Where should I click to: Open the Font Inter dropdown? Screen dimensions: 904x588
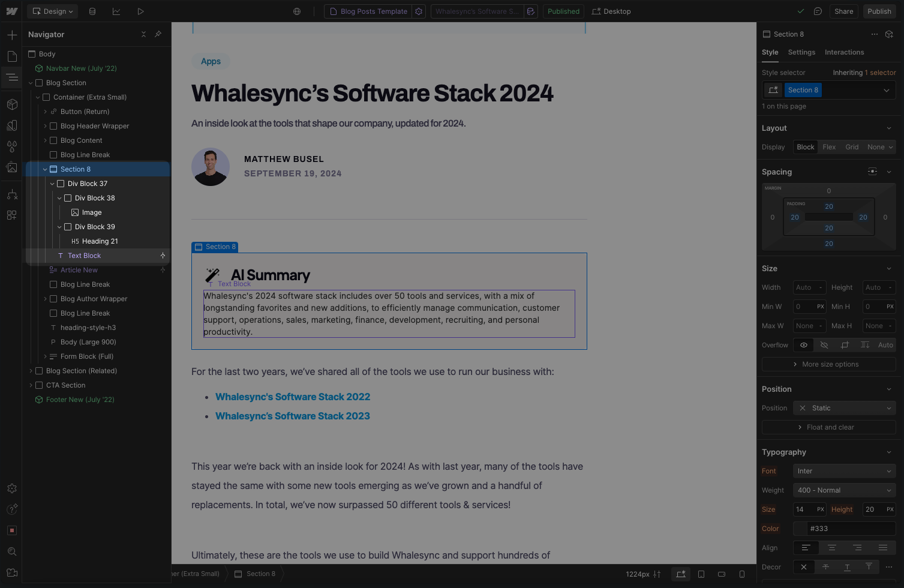[x=844, y=471]
